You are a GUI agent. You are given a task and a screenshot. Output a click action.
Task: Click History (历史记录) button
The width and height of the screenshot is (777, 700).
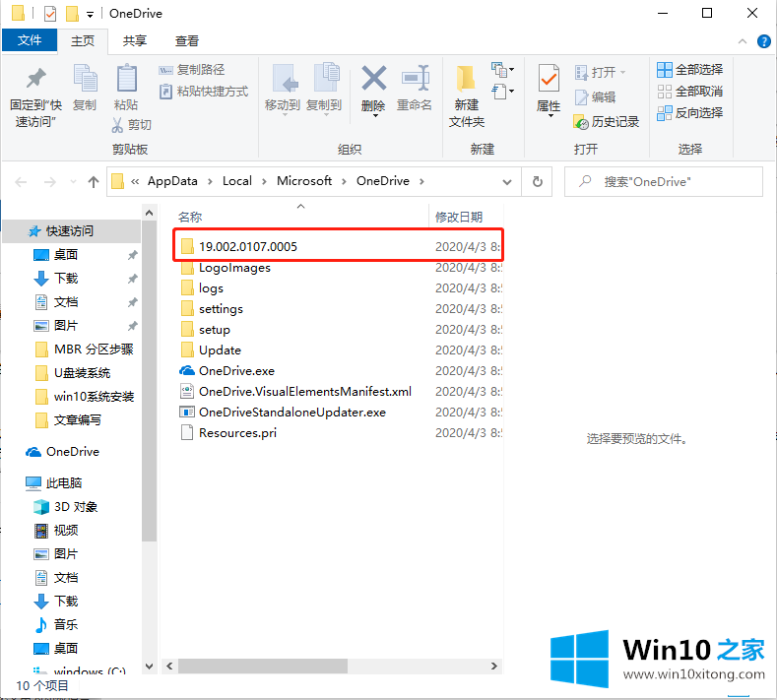click(606, 122)
